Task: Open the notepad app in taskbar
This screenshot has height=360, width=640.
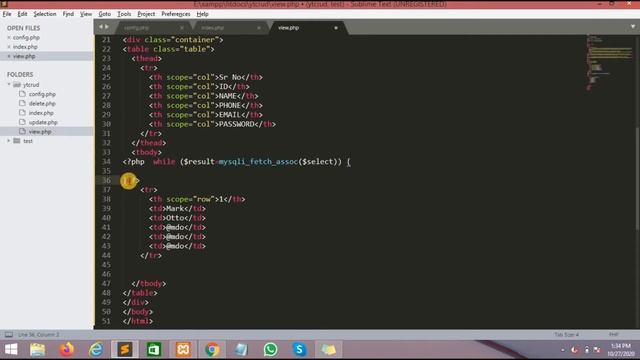Action: (x=241, y=350)
